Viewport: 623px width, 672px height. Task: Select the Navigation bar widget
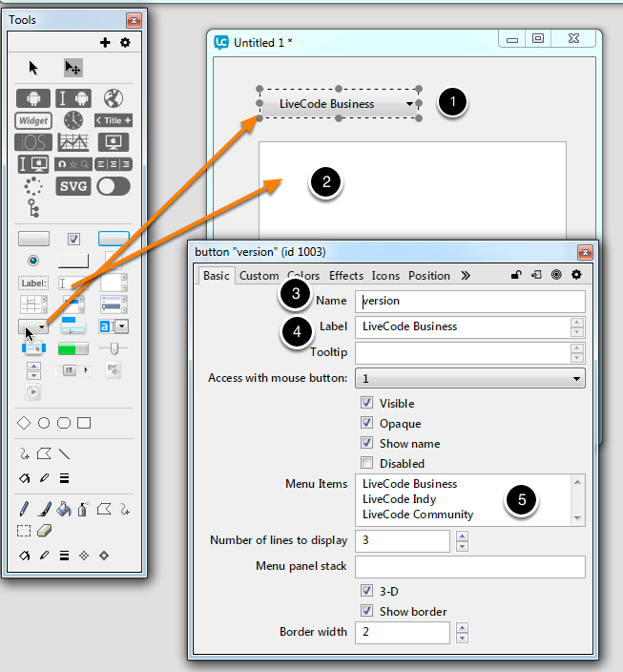pos(73,164)
